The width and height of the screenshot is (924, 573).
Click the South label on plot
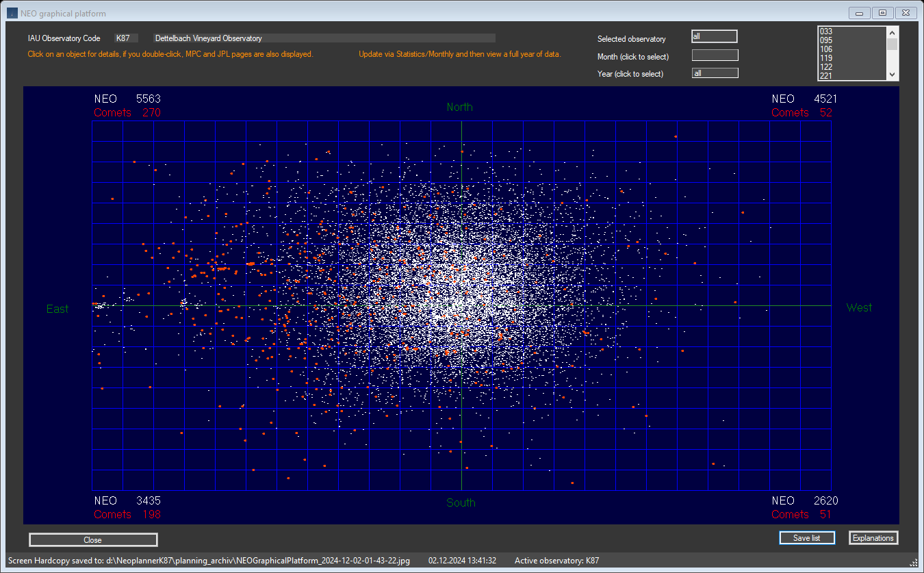click(461, 502)
